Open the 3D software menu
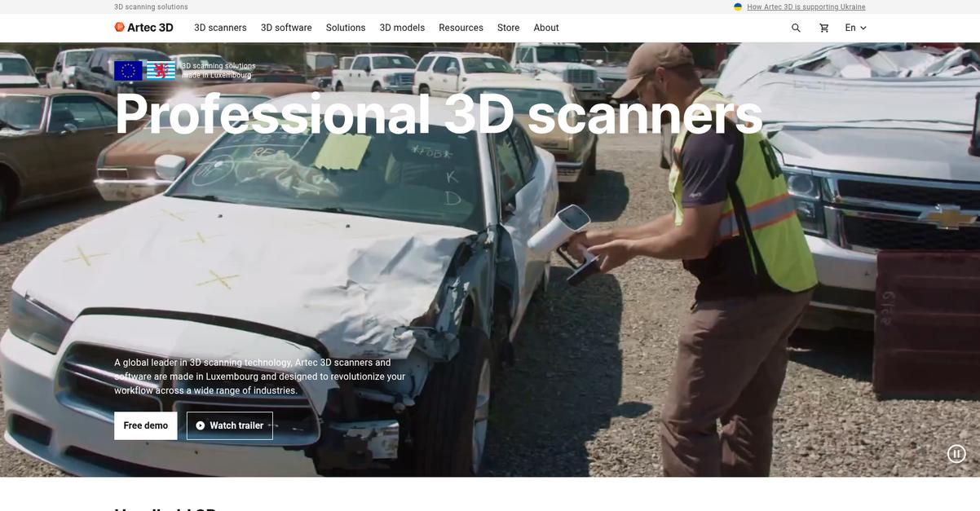980x511 pixels. pyautogui.click(x=286, y=28)
